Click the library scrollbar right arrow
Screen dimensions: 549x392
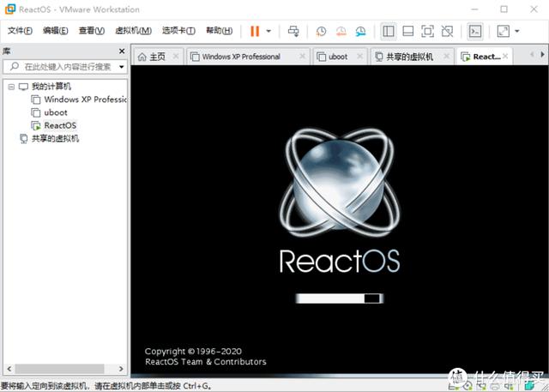tap(121, 369)
